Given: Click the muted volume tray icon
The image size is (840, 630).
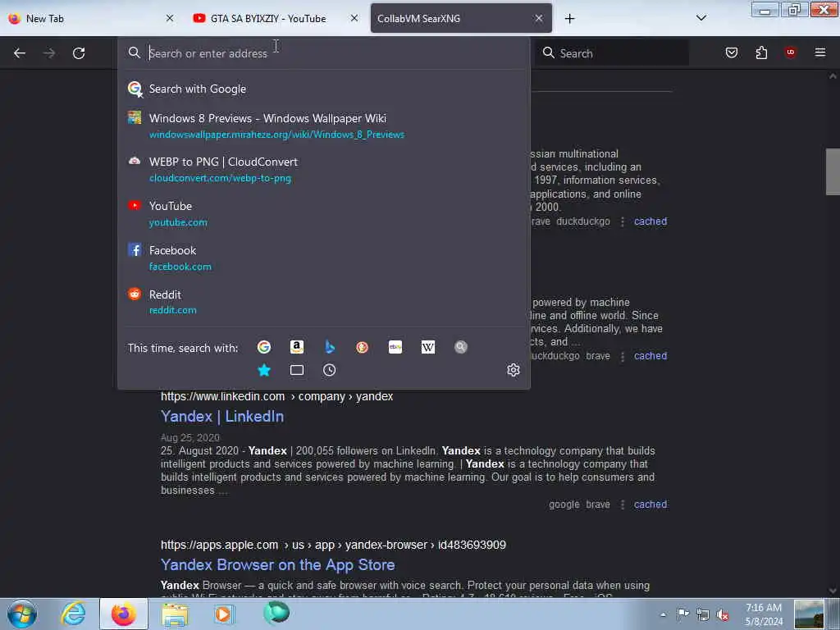Looking at the screenshot, I should coord(723,614).
